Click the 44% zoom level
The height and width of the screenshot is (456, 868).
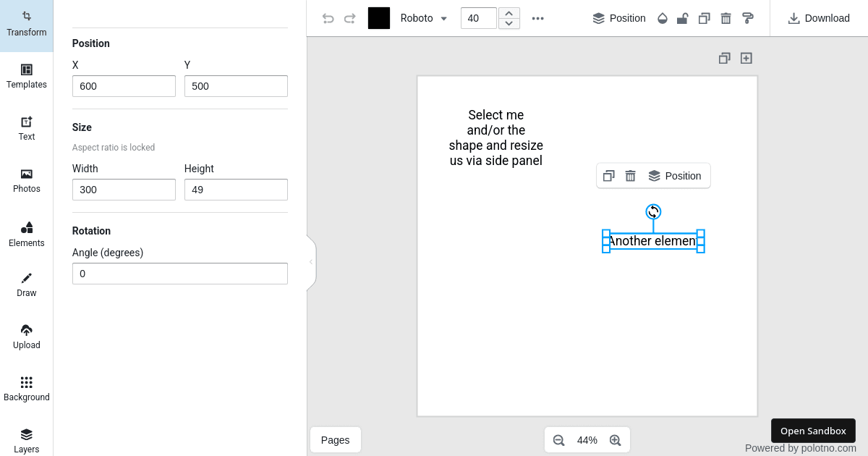[x=587, y=440]
